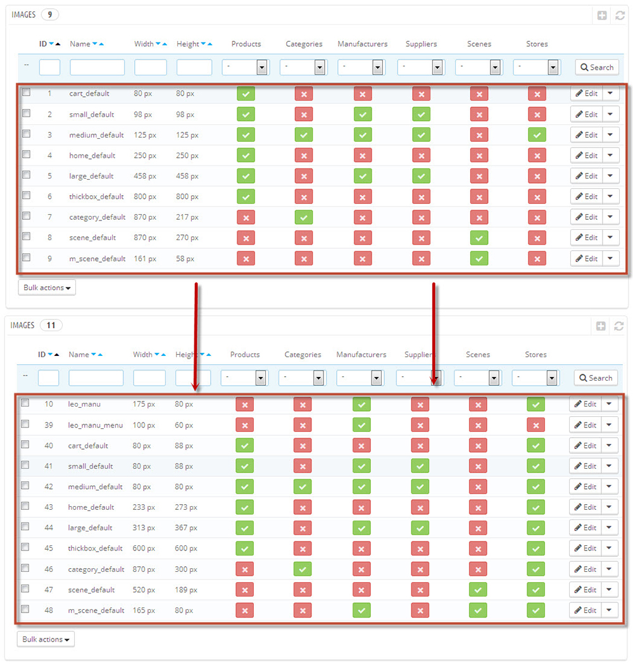Disable the Scenes green check for scene_default ID 8
Image resolution: width=633 pixels, height=672 pixels.
[x=479, y=238]
